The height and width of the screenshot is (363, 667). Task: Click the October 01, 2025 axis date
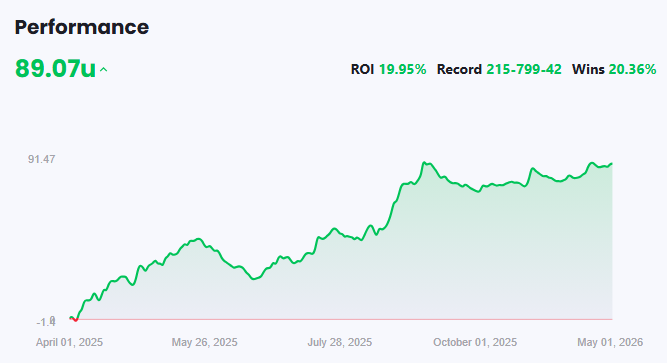(x=475, y=343)
